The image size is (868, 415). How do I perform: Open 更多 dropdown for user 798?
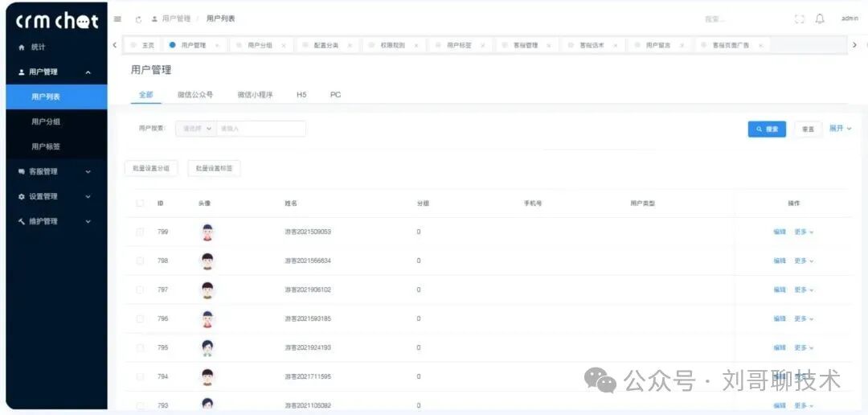point(804,261)
